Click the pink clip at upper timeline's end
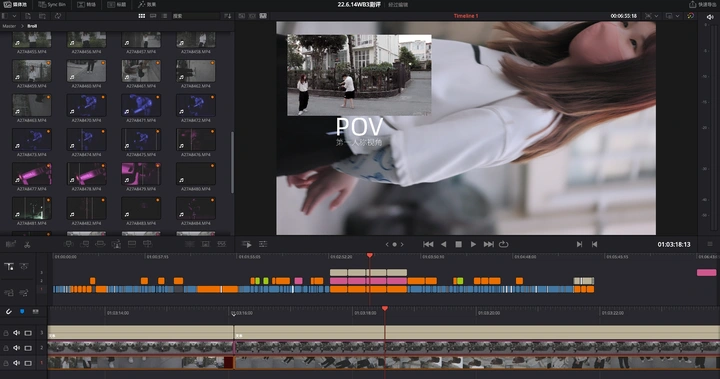 (706, 272)
